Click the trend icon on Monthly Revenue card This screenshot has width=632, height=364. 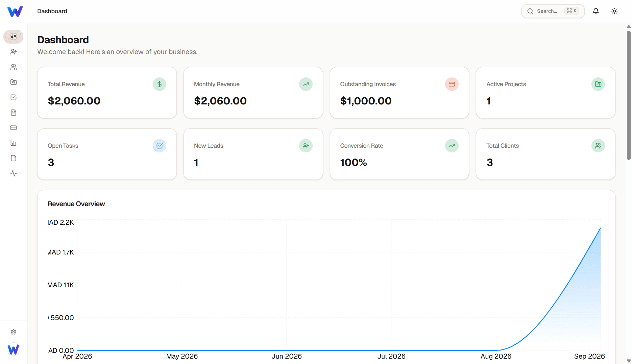[306, 84]
